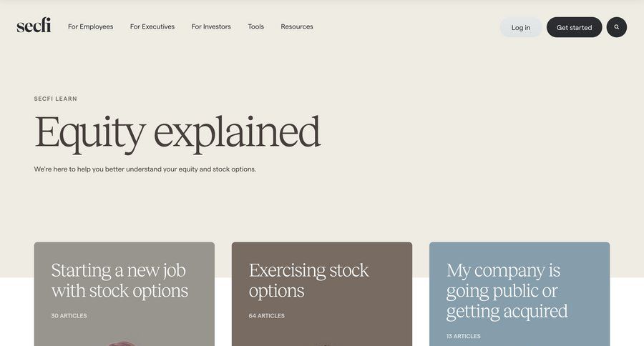The height and width of the screenshot is (346, 644).
Task: Click the 30 ARTICLES count label
Action: tap(69, 316)
